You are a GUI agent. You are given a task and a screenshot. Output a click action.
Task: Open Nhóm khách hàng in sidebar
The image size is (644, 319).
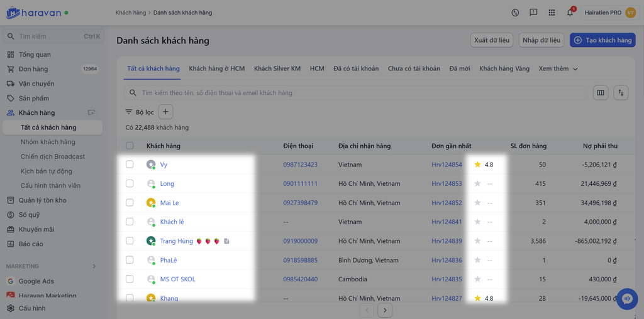tap(48, 142)
